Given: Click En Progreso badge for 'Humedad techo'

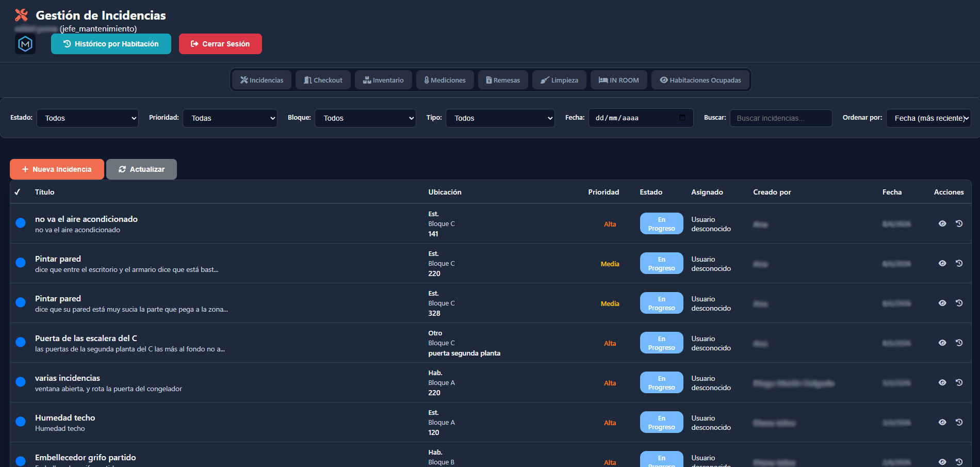Looking at the screenshot, I should tap(661, 422).
